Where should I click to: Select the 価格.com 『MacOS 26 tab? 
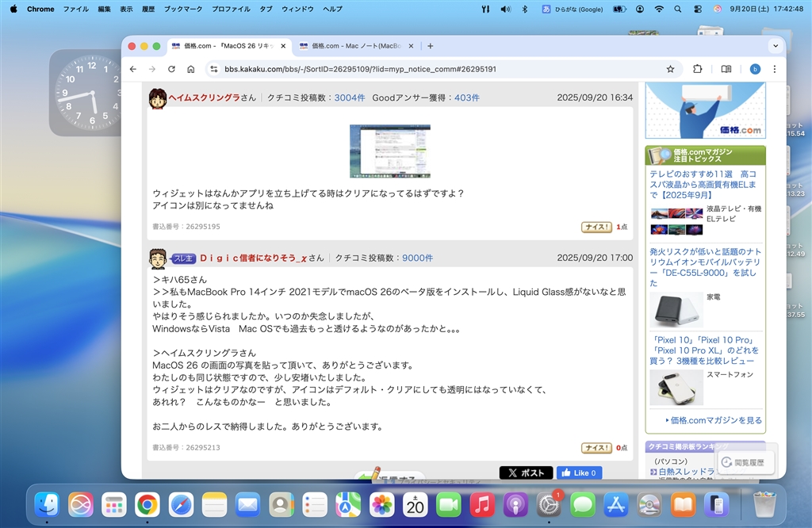pyautogui.click(x=228, y=46)
